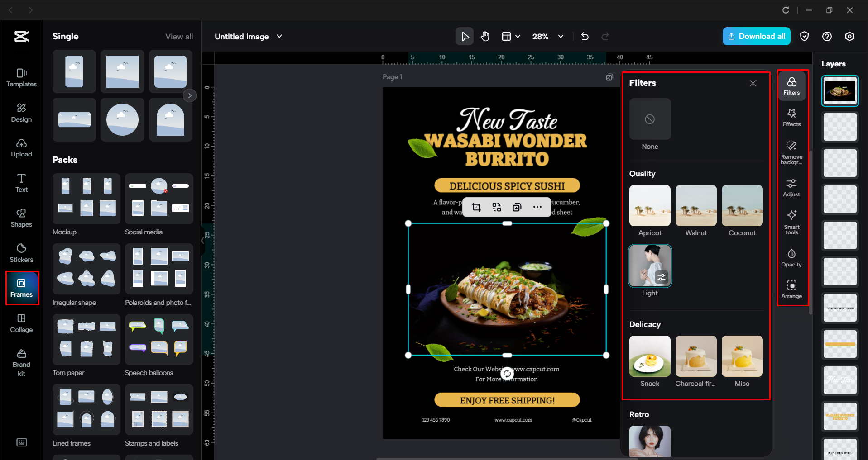The height and width of the screenshot is (460, 868).
Task: Open the Adjust panel
Action: coord(791,187)
